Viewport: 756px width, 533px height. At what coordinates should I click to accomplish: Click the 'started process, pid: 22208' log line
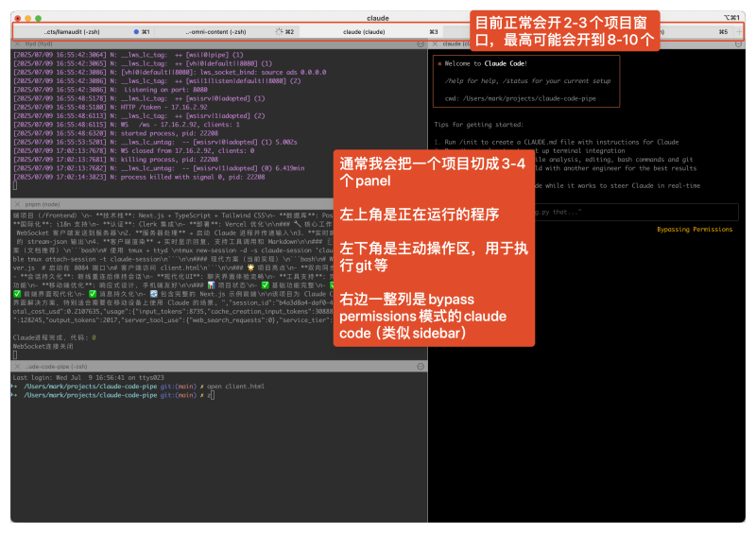pos(115,133)
